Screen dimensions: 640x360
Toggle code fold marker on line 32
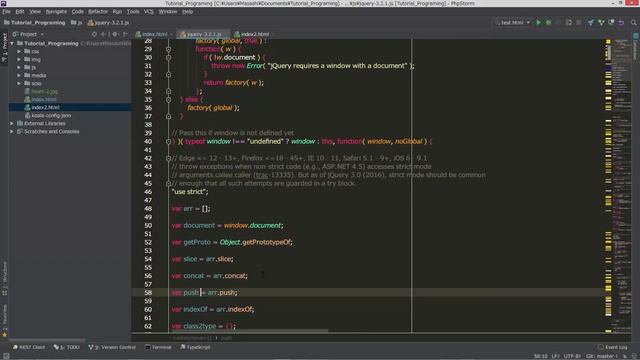168,74
